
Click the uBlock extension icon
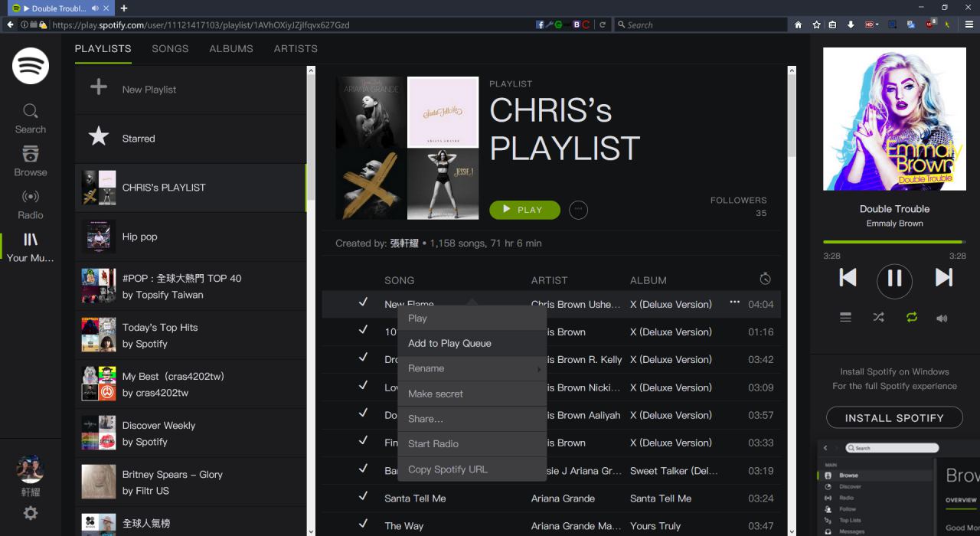tap(931, 25)
